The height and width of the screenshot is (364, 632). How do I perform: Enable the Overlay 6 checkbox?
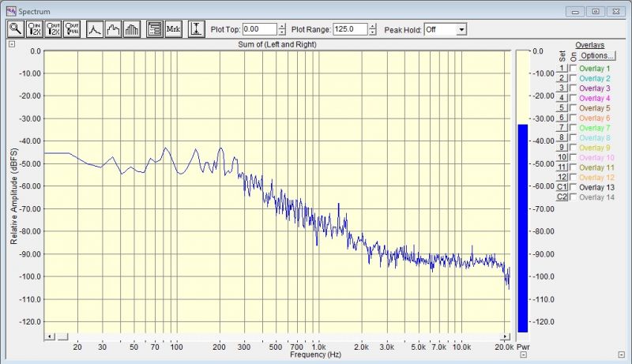tap(573, 118)
